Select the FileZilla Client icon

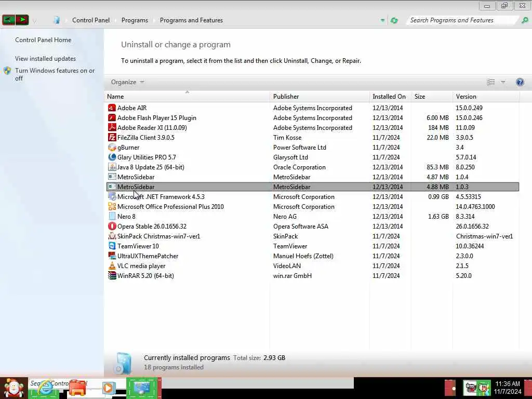click(x=112, y=137)
